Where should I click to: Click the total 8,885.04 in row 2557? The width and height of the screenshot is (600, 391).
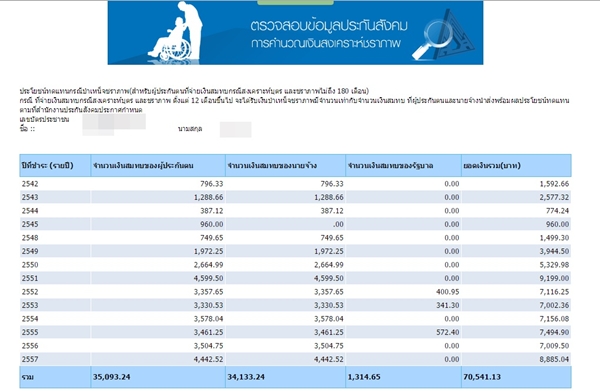click(554, 359)
